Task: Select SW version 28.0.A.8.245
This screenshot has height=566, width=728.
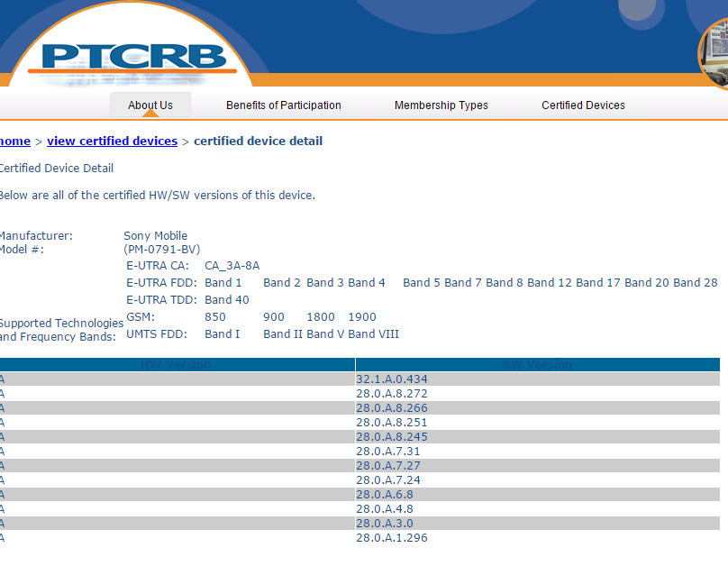Action: pos(392,437)
